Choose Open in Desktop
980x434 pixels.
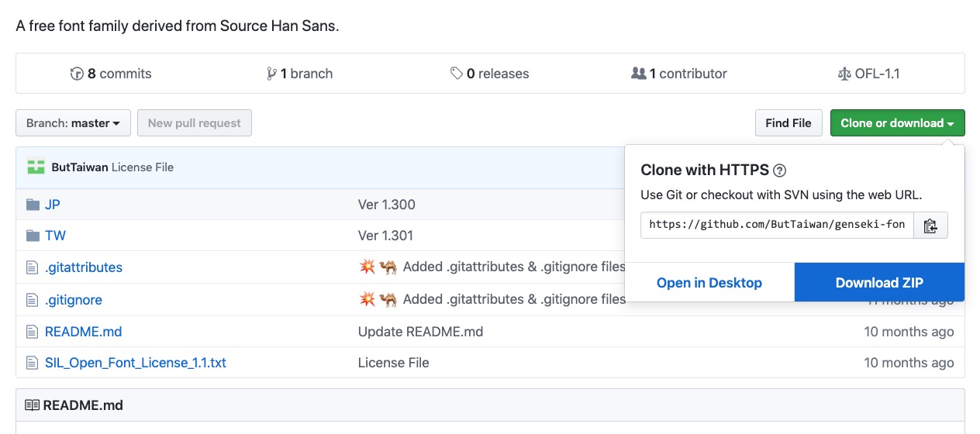click(x=709, y=283)
